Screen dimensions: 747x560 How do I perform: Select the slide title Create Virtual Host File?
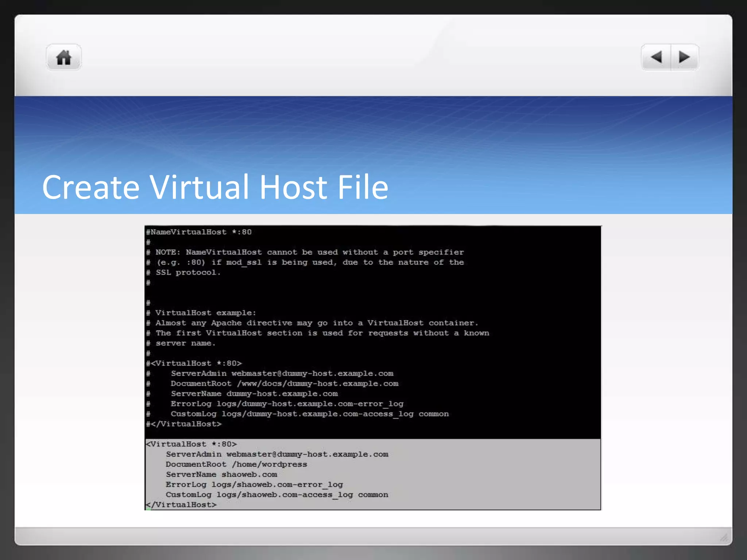215,187
